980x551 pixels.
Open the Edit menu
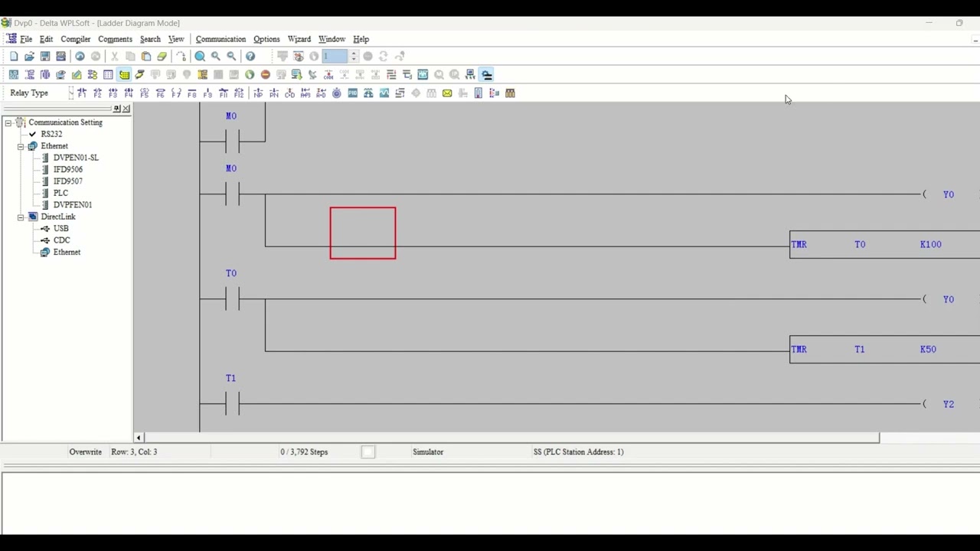click(x=46, y=39)
